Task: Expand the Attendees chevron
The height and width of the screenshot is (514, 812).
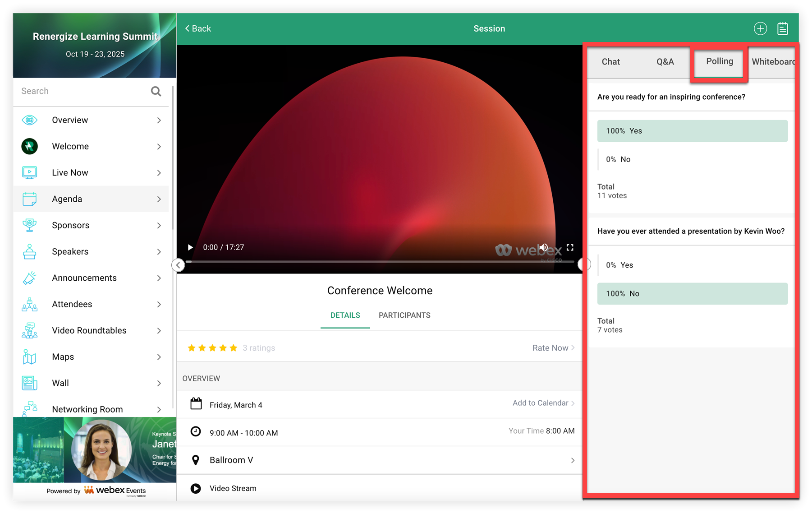Action: point(159,304)
